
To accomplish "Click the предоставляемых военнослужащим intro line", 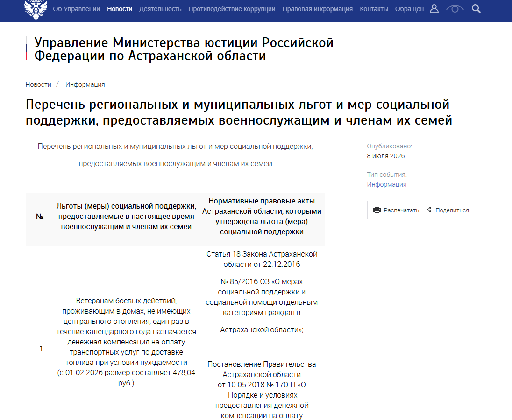I will click(x=175, y=164).
